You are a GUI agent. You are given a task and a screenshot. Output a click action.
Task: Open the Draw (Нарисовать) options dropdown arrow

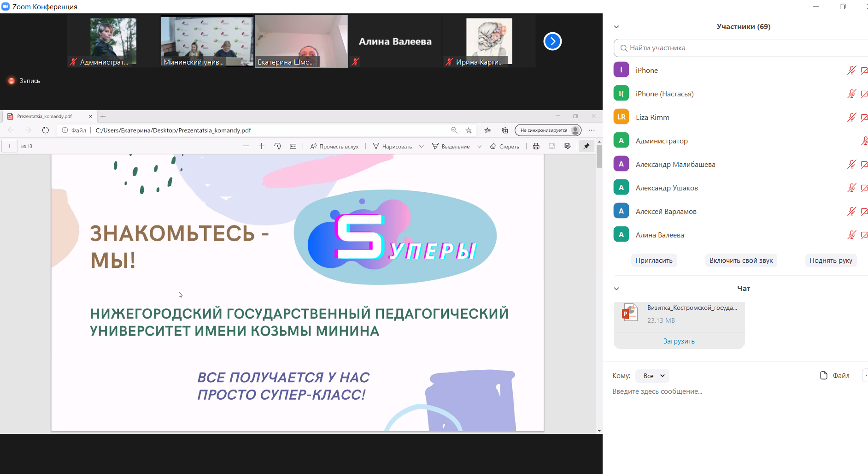tap(421, 147)
